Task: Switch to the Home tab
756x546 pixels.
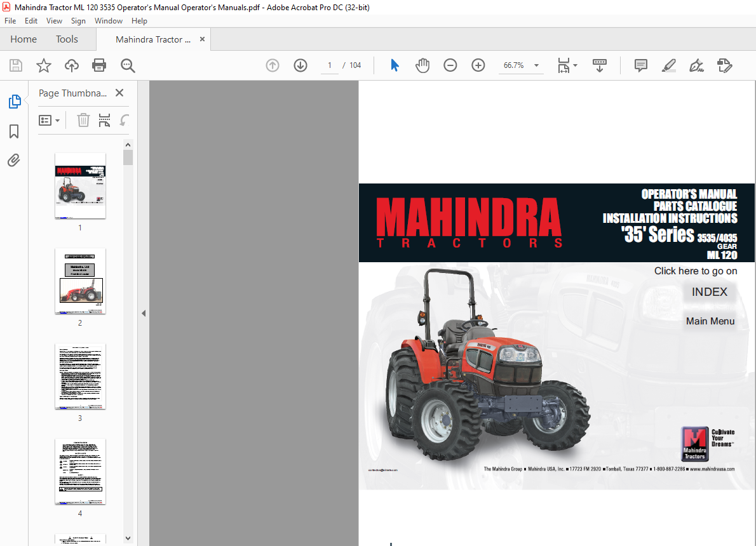Action: point(24,39)
